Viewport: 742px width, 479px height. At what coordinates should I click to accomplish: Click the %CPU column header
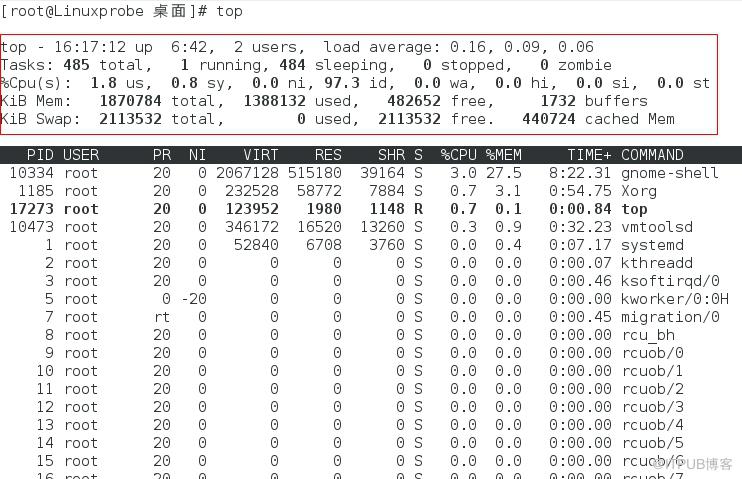coord(459,155)
